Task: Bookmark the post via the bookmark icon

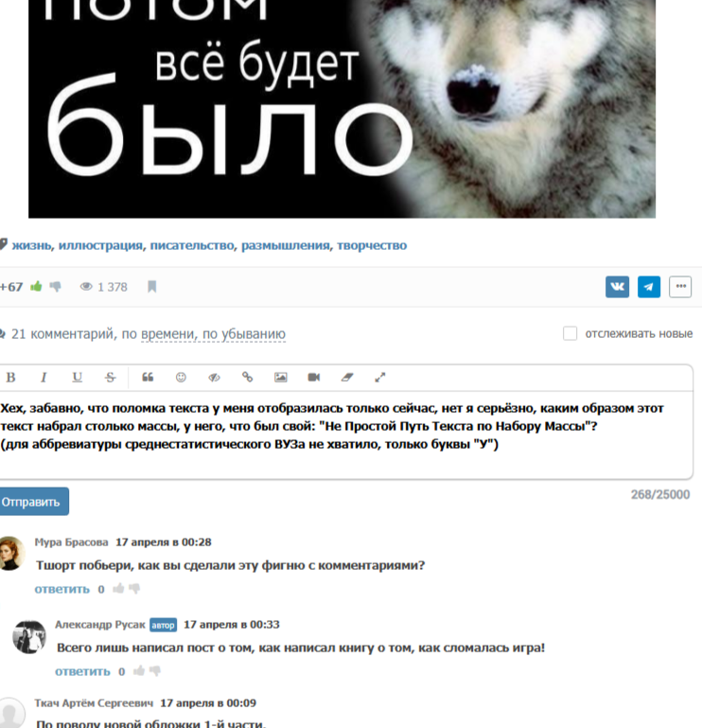Action: pyautogui.click(x=151, y=287)
